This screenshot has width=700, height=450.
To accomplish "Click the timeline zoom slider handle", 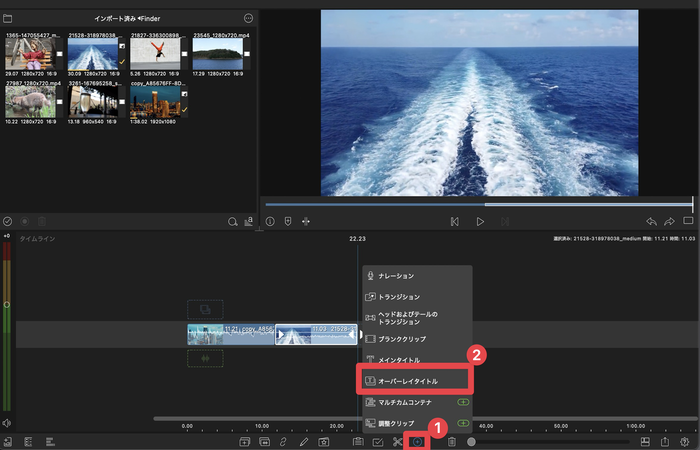I will 471,441.
